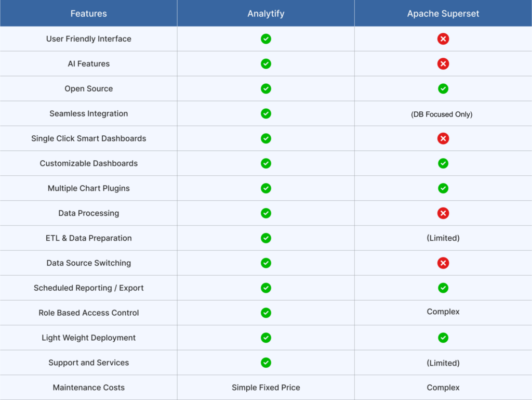Click Analytify check for Role Based Access Control
Viewport: 532px width, 400px height.
[265, 313]
